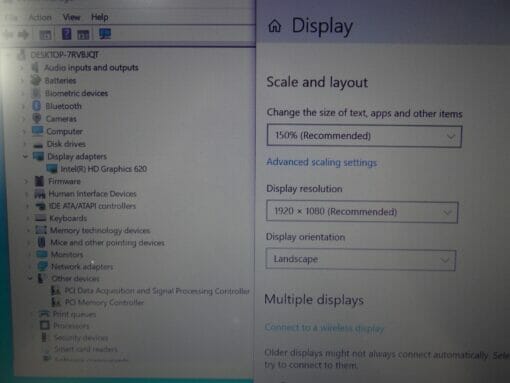Select the Network adapters label
Screen dimensions: 510x383
click(x=82, y=267)
